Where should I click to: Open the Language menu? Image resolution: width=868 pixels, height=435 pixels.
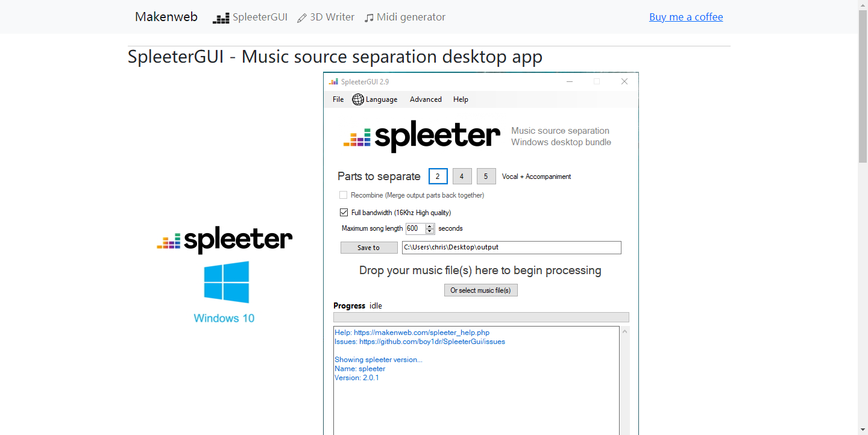click(x=382, y=99)
